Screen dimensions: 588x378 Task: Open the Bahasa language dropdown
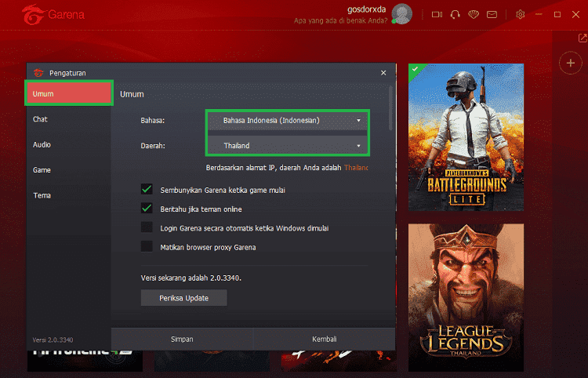click(x=288, y=120)
